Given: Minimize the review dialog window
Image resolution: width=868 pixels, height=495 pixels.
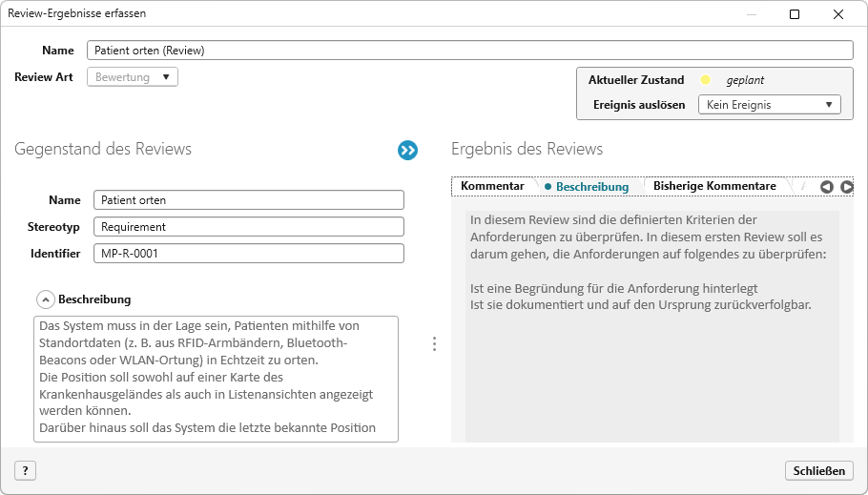Looking at the screenshot, I should pyautogui.click(x=752, y=14).
